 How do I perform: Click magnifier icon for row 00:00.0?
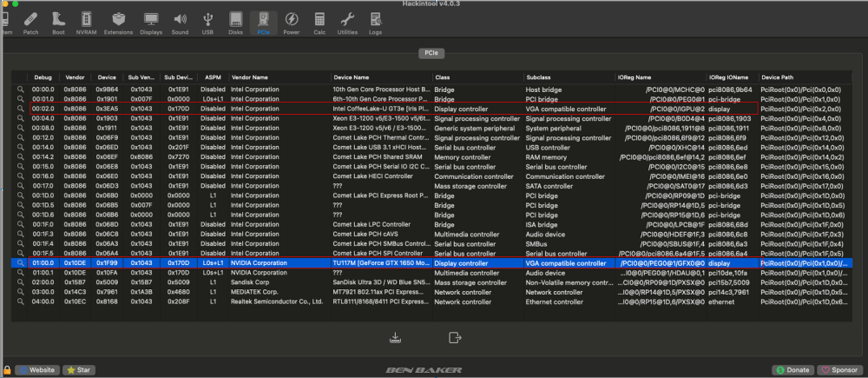(21, 90)
